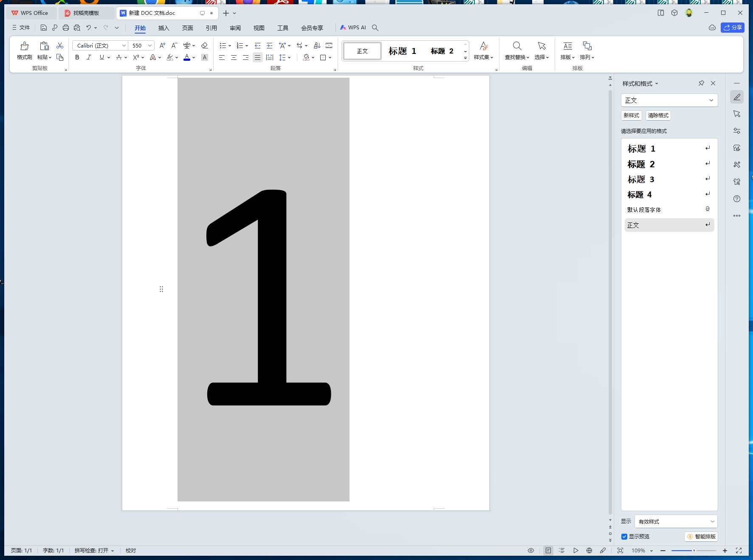The image size is (753, 560).
Task: Open the zoom 109% dropdown
Action: [x=651, y=551]
